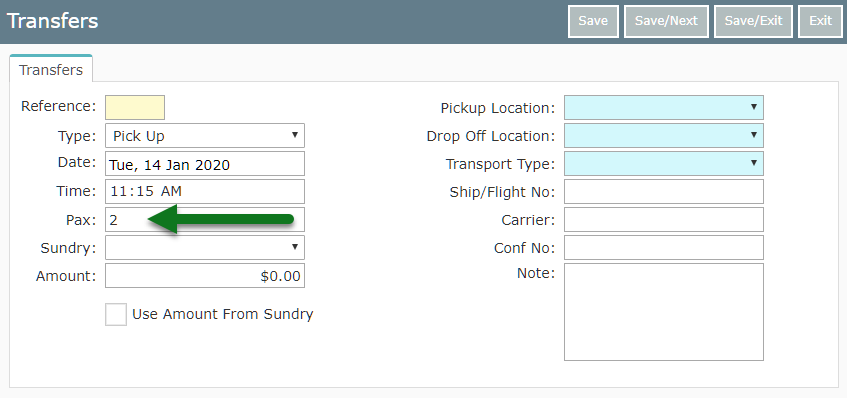Click the Transfers page title
The width and height of the screenshot is (847, 398).
(52, 21)
